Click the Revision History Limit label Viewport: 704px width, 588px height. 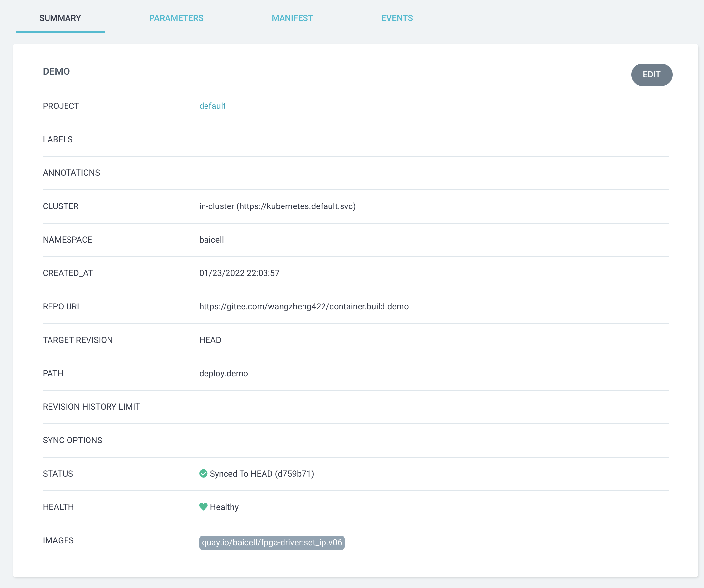tap(91, 407)
